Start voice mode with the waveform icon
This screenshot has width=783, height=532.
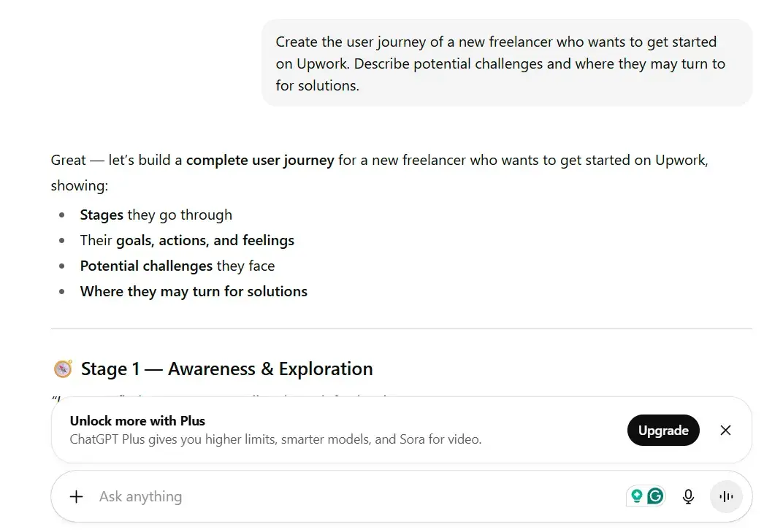point(726,496)
